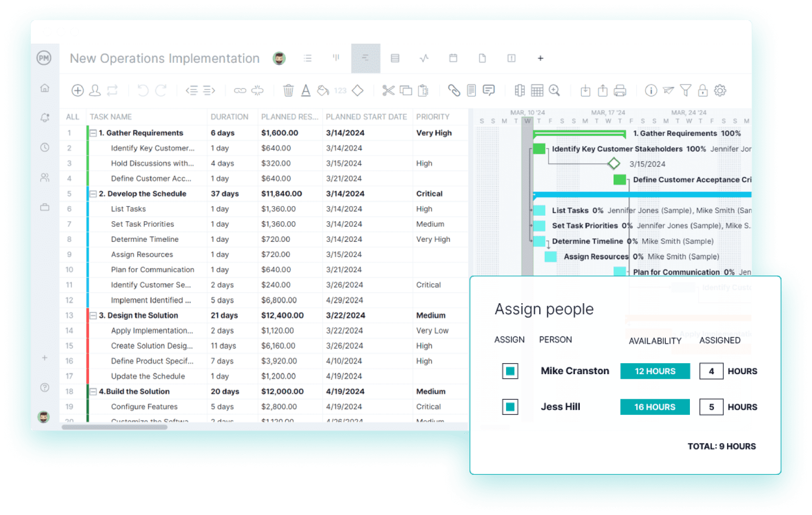Click the settings gear icon
Image resolution: width=812 pixels, height=515 pixels.
pos(720,91)
